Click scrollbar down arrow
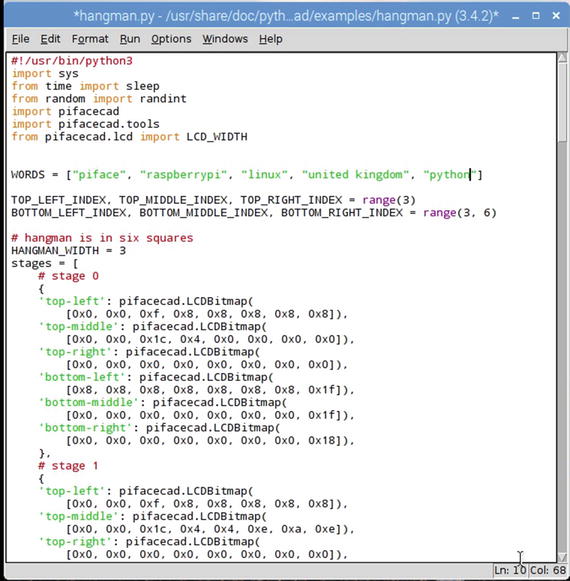This screenshot has height=581, width=570. [562, 557]
